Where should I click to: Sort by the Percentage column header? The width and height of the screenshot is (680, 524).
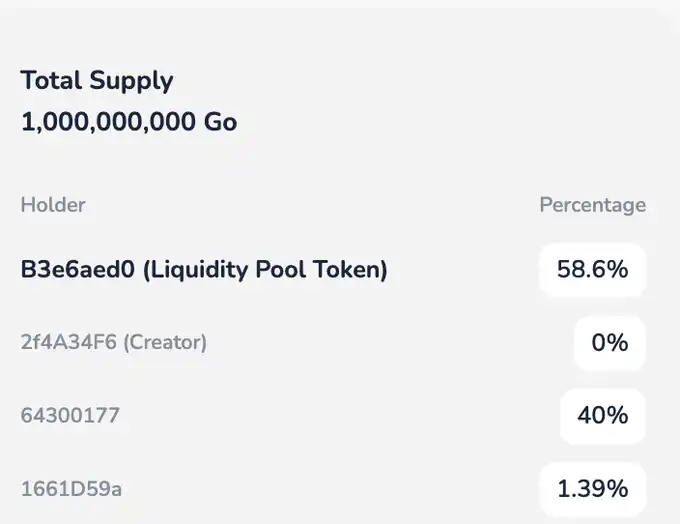tap(592, 205)
